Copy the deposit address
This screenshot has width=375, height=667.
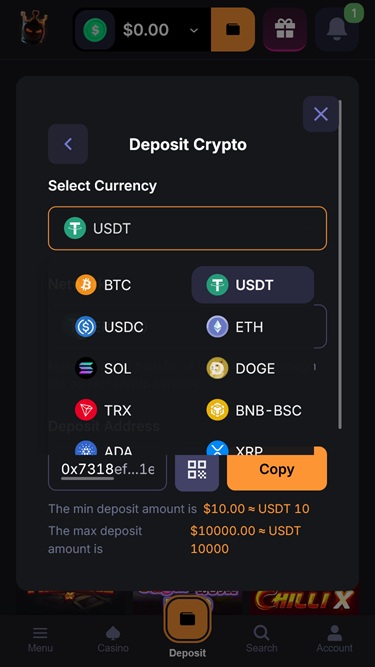click(277, 470)
